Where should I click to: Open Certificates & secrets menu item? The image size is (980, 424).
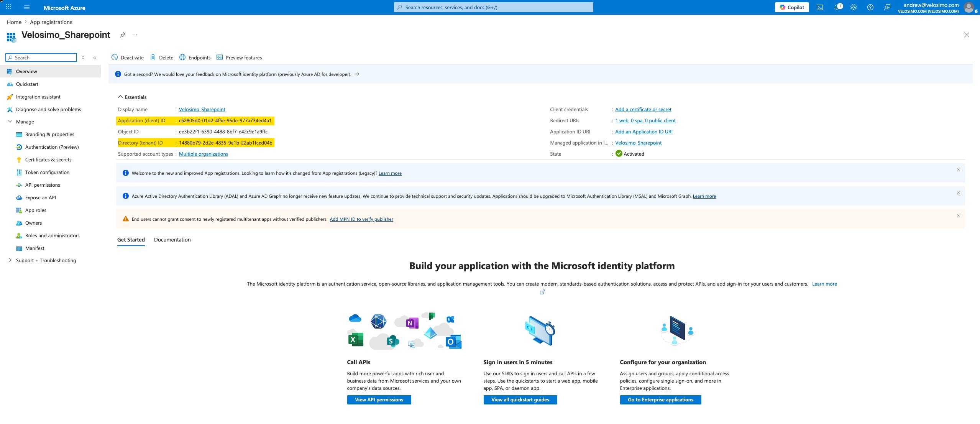[x=48, y=159]
